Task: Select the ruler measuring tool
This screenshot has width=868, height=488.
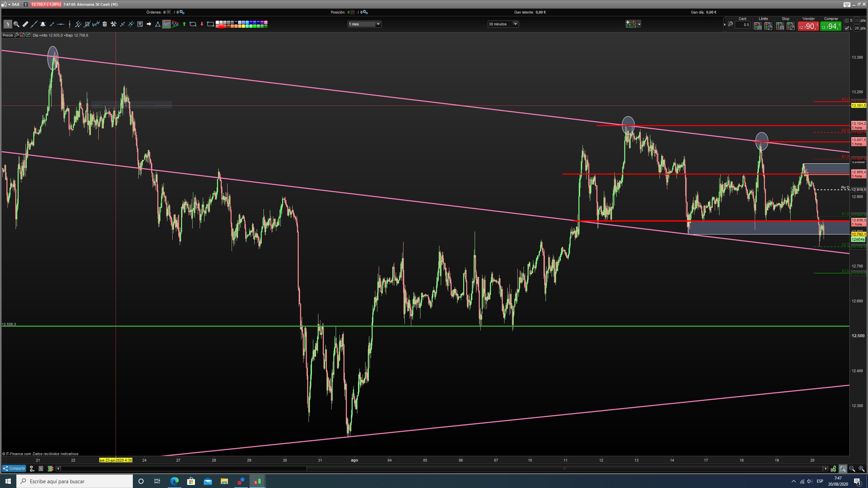Action: [25, 24]
